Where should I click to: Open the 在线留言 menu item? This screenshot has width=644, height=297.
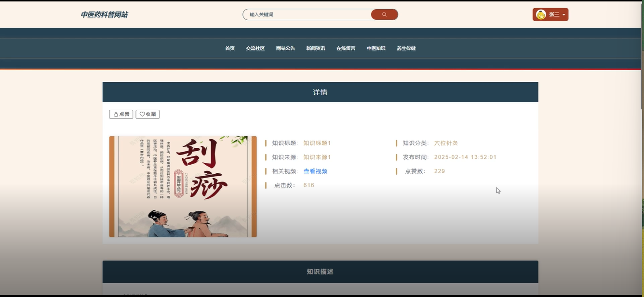(346, 48)
